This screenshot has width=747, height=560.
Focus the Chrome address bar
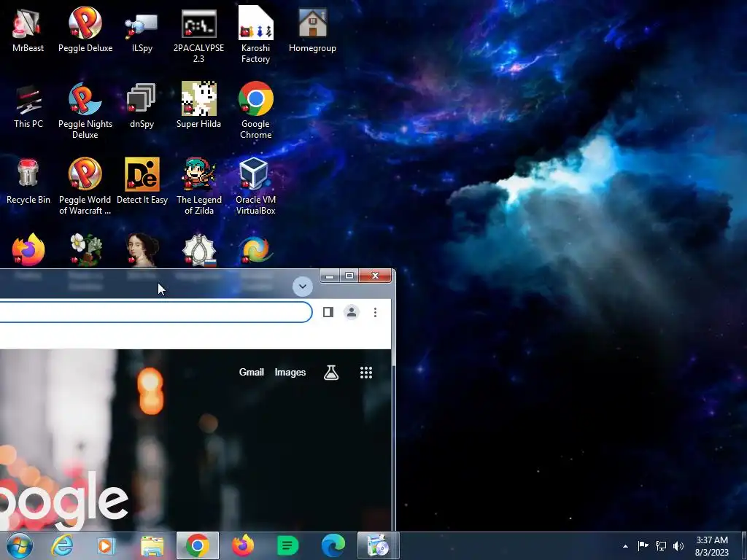coord(155,312)
